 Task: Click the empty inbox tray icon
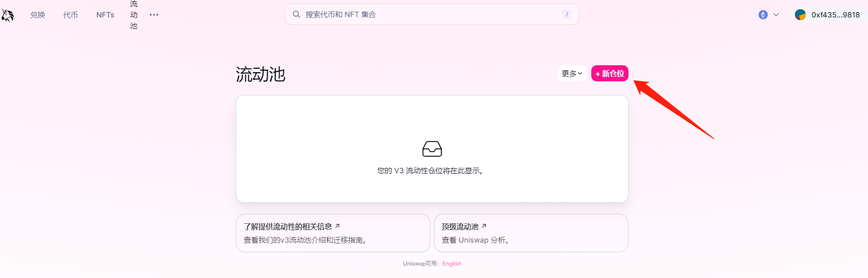tap(432, 149)
